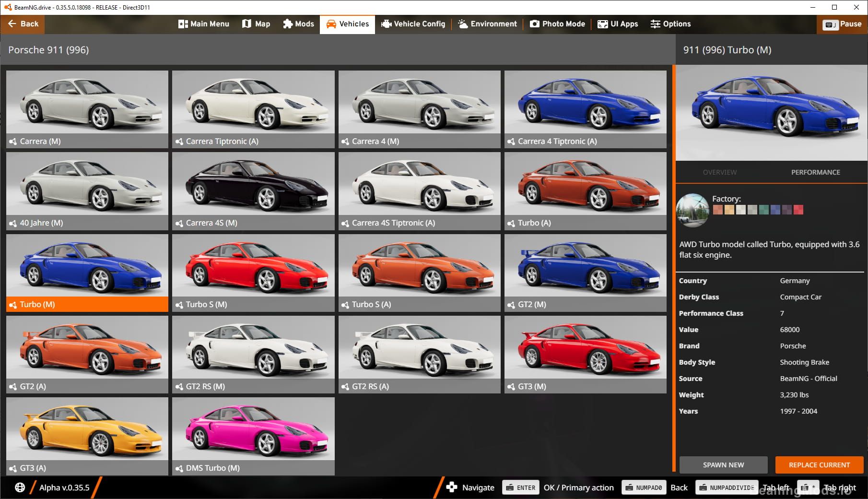The width and height of the screenshot is (868, 499).
Task: Click the Body Style value Shooting Brake
Action: 804,362
